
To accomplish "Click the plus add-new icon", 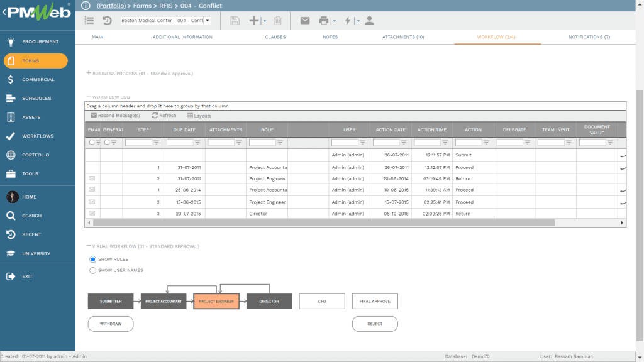I will [x=254, y=21].
